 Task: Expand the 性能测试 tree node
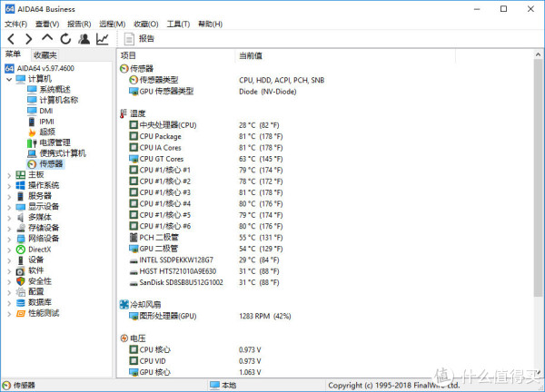[x=9, y=314]
